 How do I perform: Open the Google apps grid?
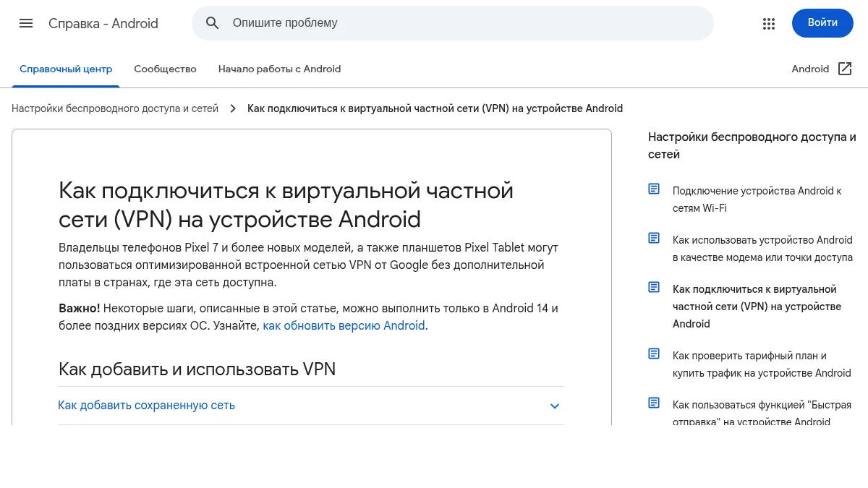769,23
